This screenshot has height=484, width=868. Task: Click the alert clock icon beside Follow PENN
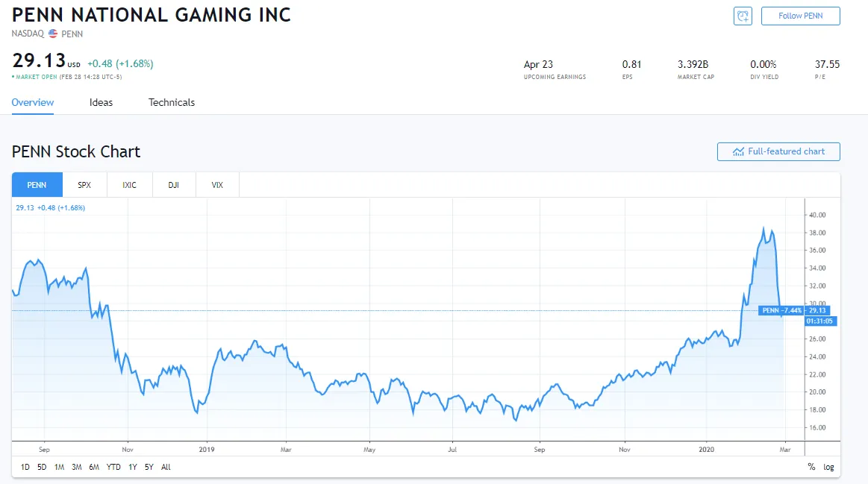click(x=743, y=16)
